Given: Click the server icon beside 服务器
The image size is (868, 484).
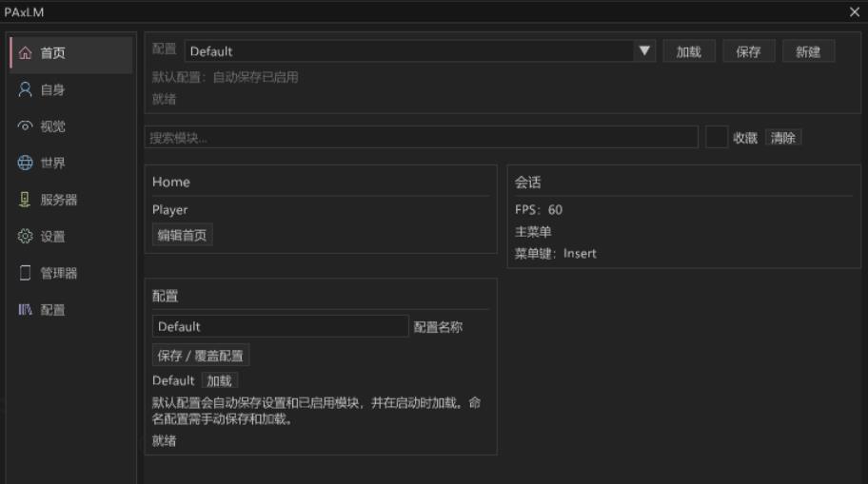Looking at the screenshot, I should (25, 199).
